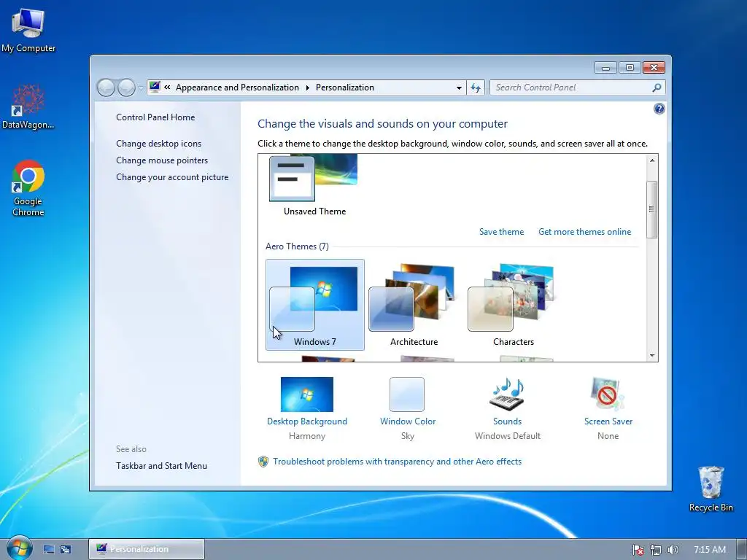
Task: Click the volume speaker tray icon
Action: [673, 550]
